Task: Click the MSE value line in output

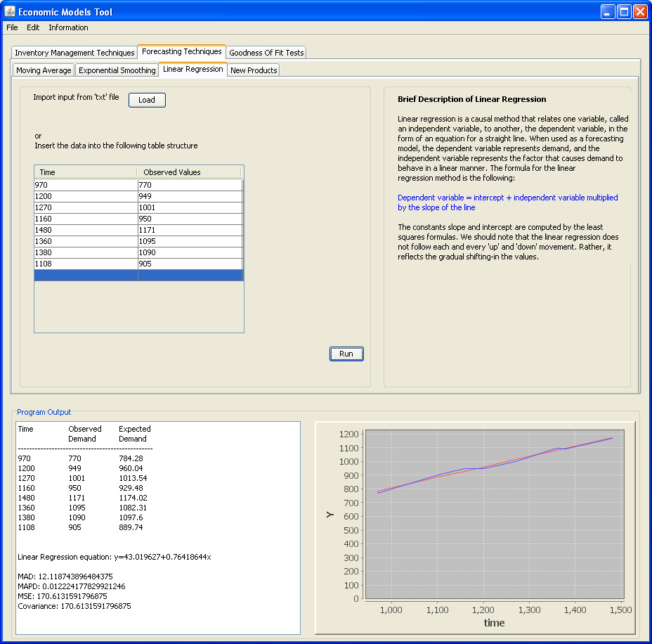Action: pyautogui.click(x=63, y=596)
